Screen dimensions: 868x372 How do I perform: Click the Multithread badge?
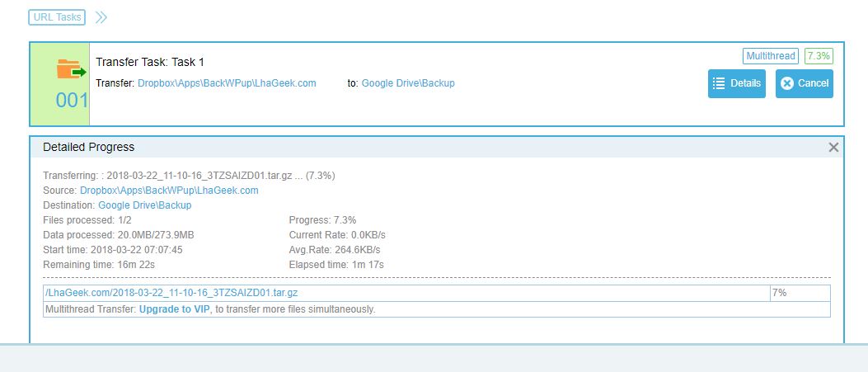point(771,56)
